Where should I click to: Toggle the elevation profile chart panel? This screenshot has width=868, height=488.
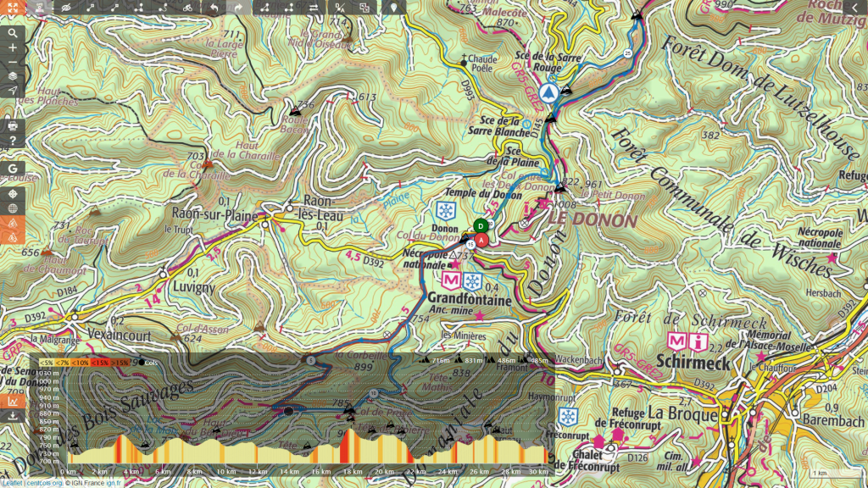coord(13,401)
